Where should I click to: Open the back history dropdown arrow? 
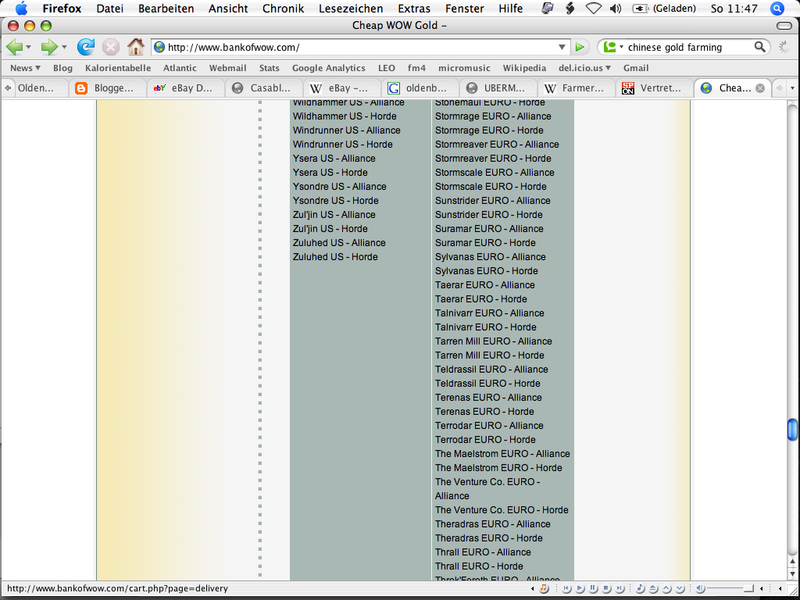pos(29,47)
